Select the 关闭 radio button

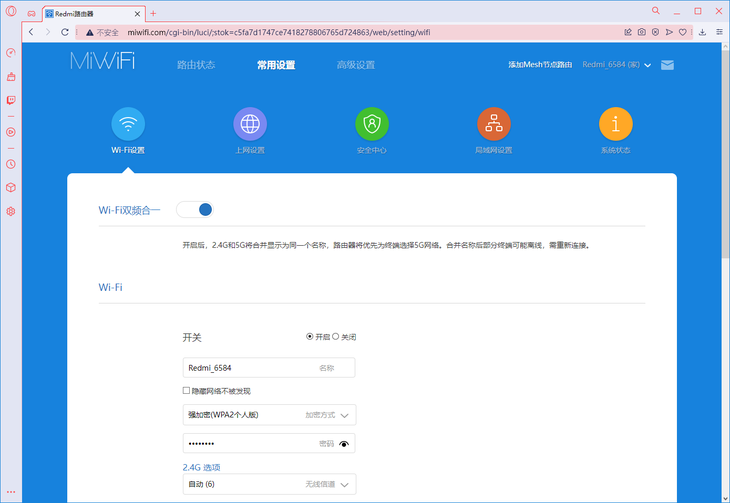pyautogui.click(x=336, y=337)
